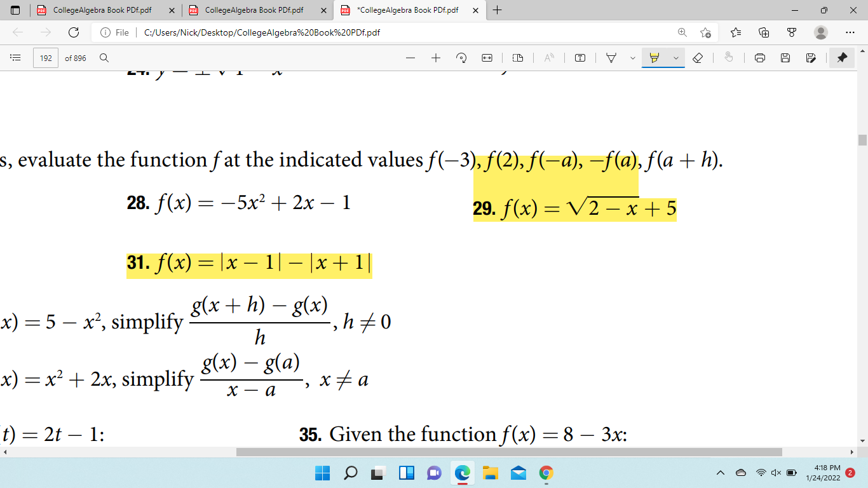This screenshot has width=868, height=488.
Task: Select the Highlight tool
Action: click(654, 57)
